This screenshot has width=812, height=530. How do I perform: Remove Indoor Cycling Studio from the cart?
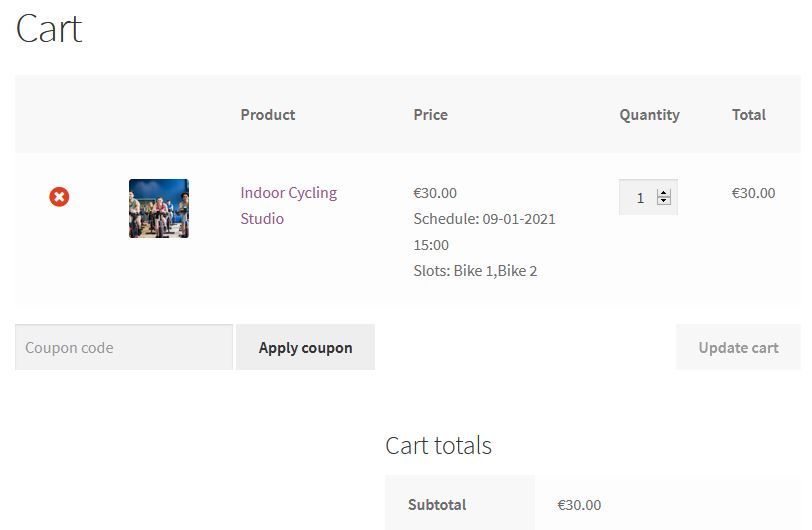click(x=59, y=197)
